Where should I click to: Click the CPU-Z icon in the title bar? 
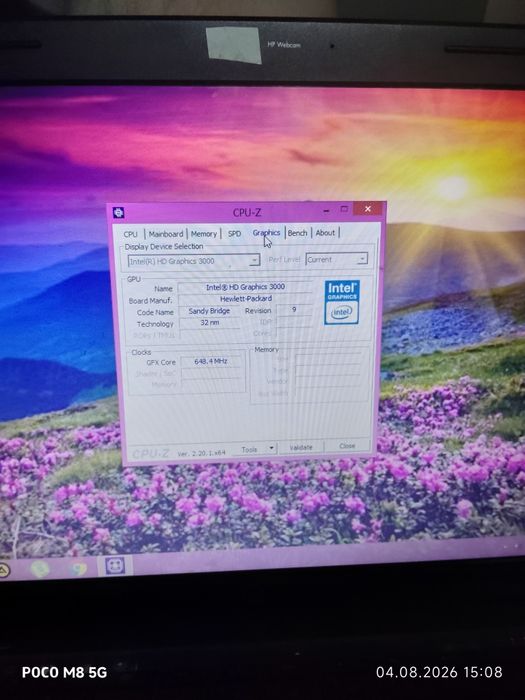[x=118, y=212]
